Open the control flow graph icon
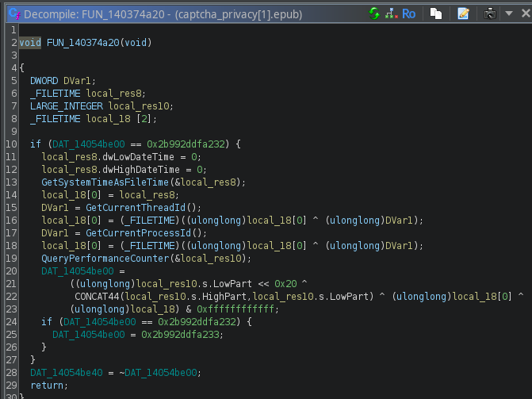 [391, 13]
